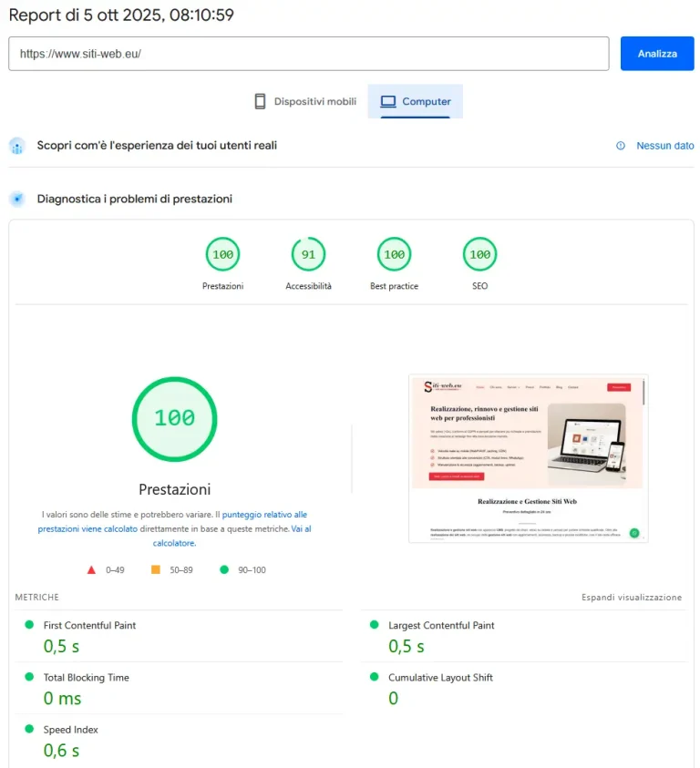
Task: Click the real-user experience section icon
Action: [x=16, y=146]
